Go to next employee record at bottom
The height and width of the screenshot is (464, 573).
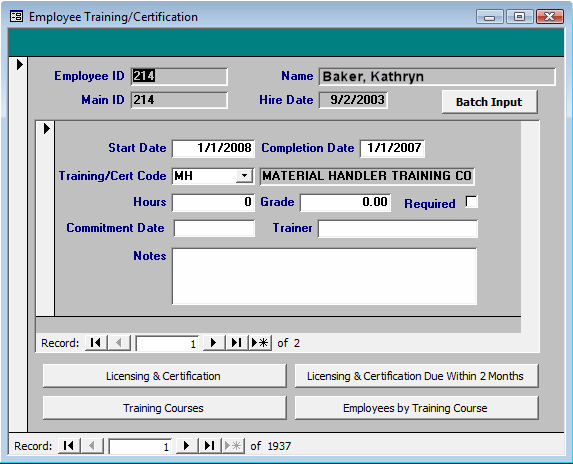click(187, 446)
